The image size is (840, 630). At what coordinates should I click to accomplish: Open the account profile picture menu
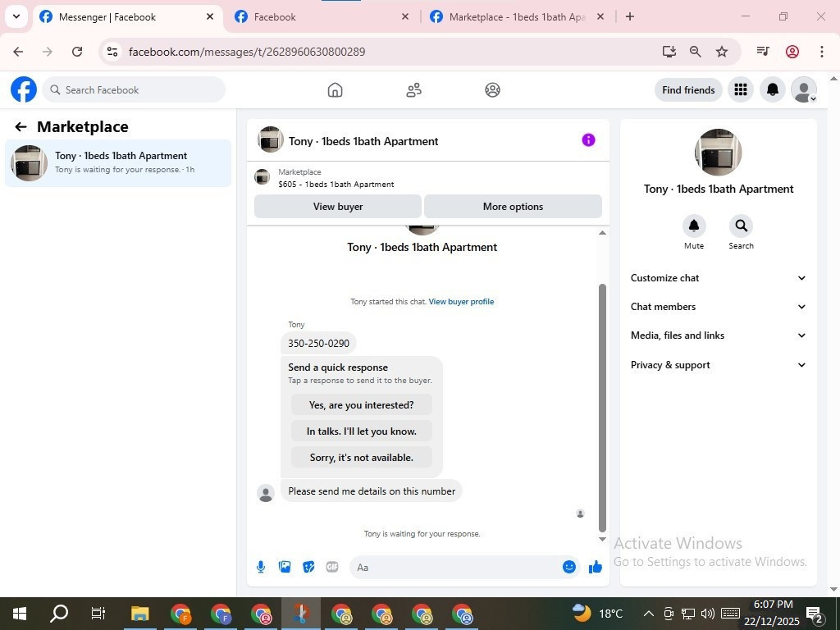click(804, 89)
